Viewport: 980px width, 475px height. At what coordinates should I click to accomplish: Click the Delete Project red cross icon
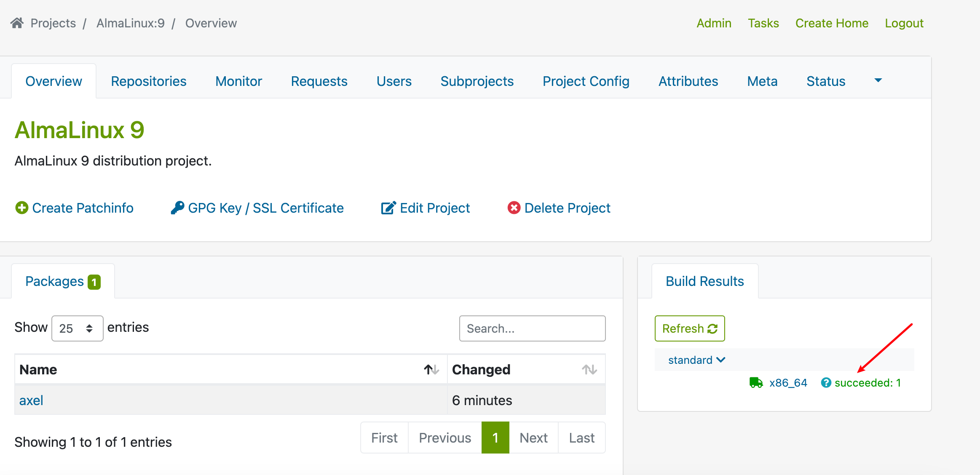pyautogui.click(x=514, y=208)
